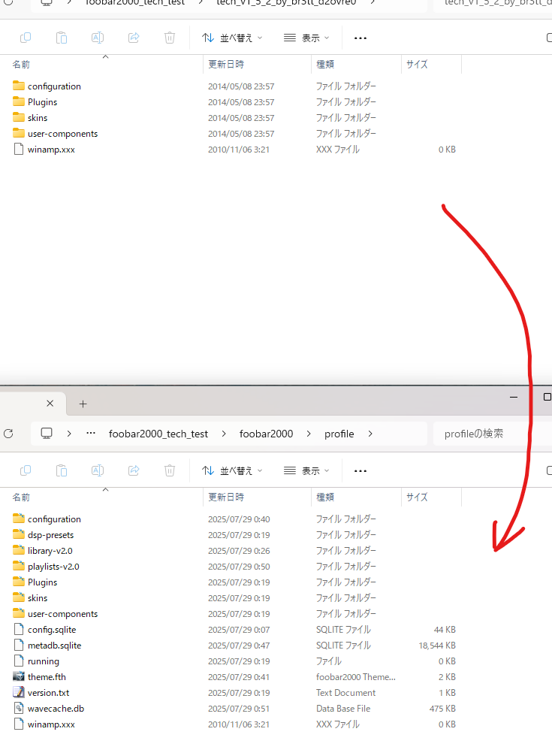Select the running file
552x756 pixels.
tap(44, 661)
